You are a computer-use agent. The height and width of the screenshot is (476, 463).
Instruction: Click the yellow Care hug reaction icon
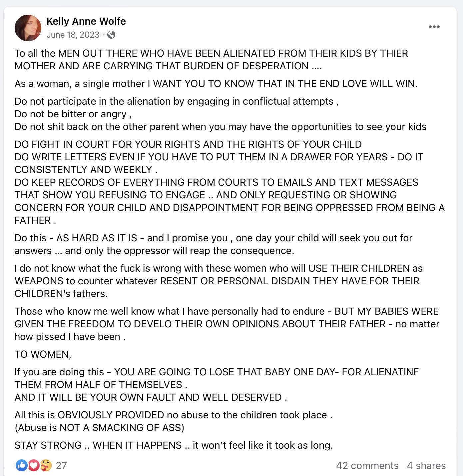[46, 465]
